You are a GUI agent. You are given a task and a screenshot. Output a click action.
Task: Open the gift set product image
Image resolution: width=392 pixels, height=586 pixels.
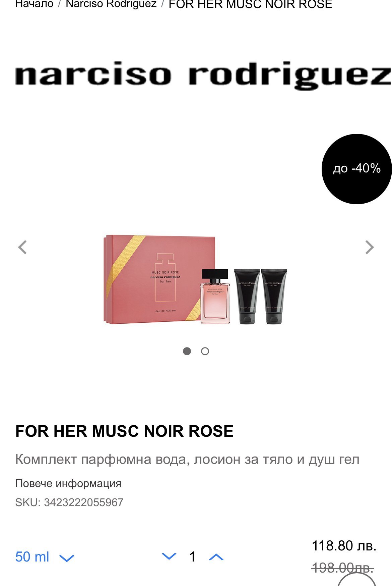pyautogui.click(x=195, y=279)
